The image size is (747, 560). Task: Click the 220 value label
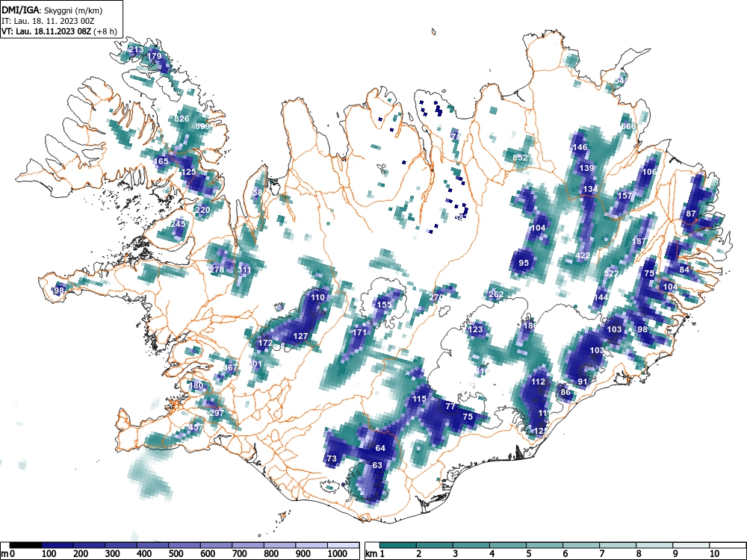[203, 210]
